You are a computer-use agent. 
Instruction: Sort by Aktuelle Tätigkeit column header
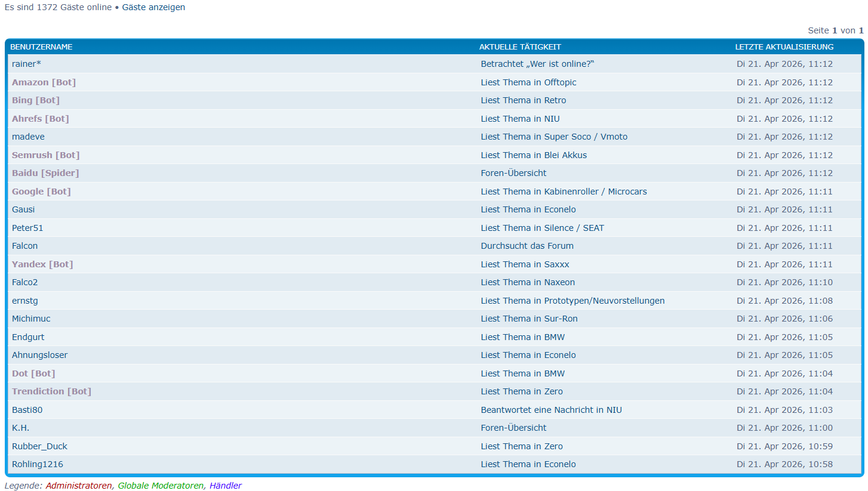(x=519, y=47)
